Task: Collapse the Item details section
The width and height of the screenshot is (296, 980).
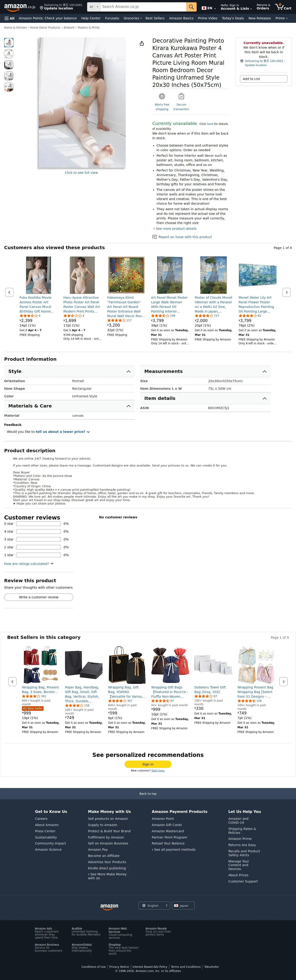Action: [205, 398]
